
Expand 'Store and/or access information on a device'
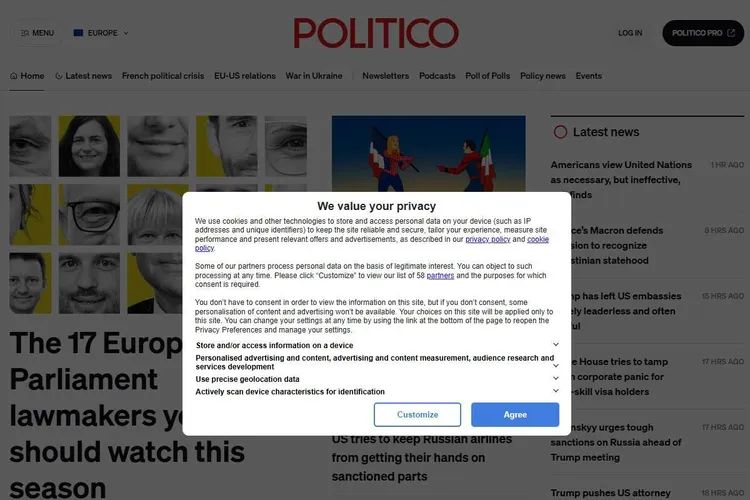coord(376,345)
